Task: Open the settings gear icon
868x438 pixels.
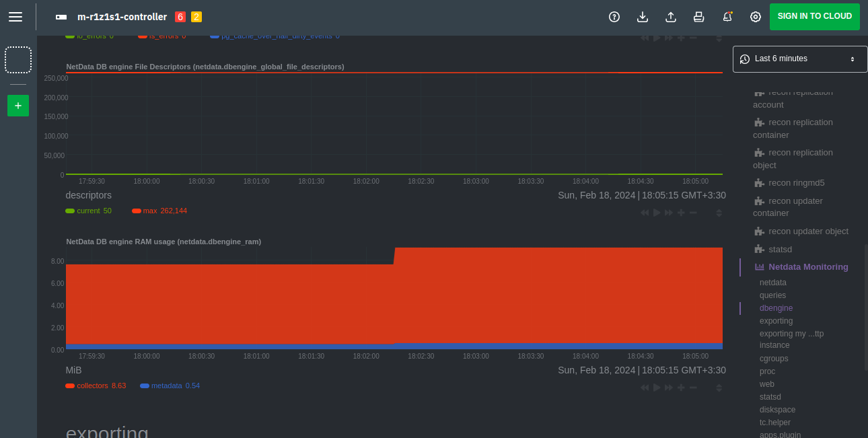Action: pos(755,17)
